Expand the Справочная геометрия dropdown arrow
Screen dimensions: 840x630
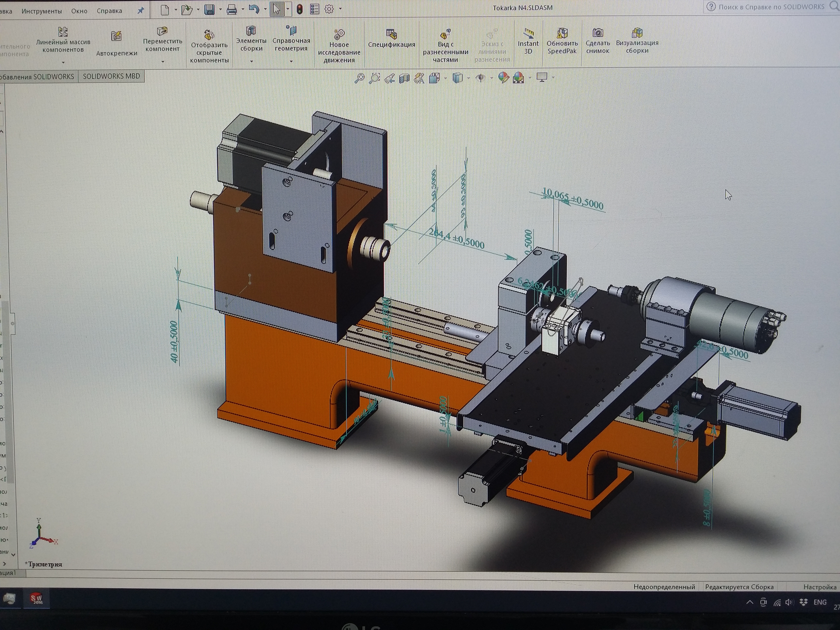(x=291, y=61)
